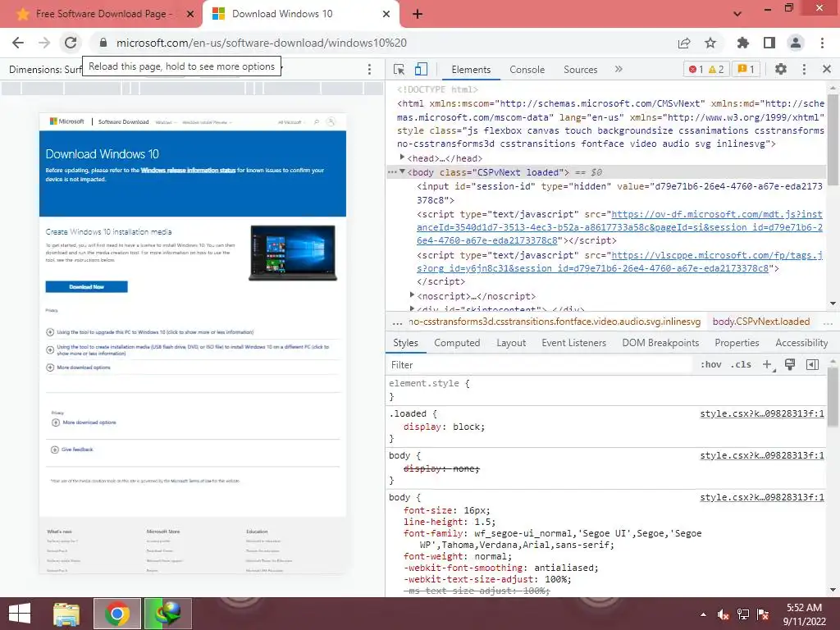Close the Download Windows 10 tab
Viewport: 840px width, 630px height.
point(386,15)
